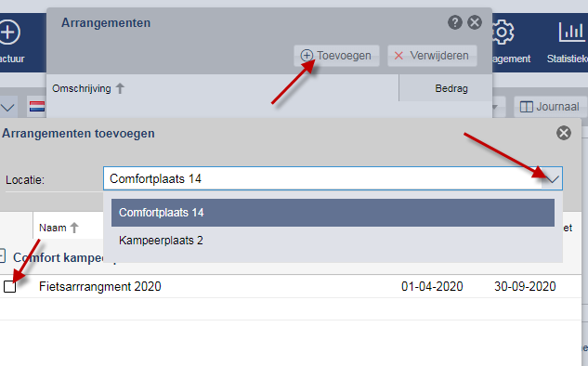Image resolution: width=588 pixels, height=366 pixels.
Task: Expand the Locatie dropdown arrow
Action: [552, 179]
